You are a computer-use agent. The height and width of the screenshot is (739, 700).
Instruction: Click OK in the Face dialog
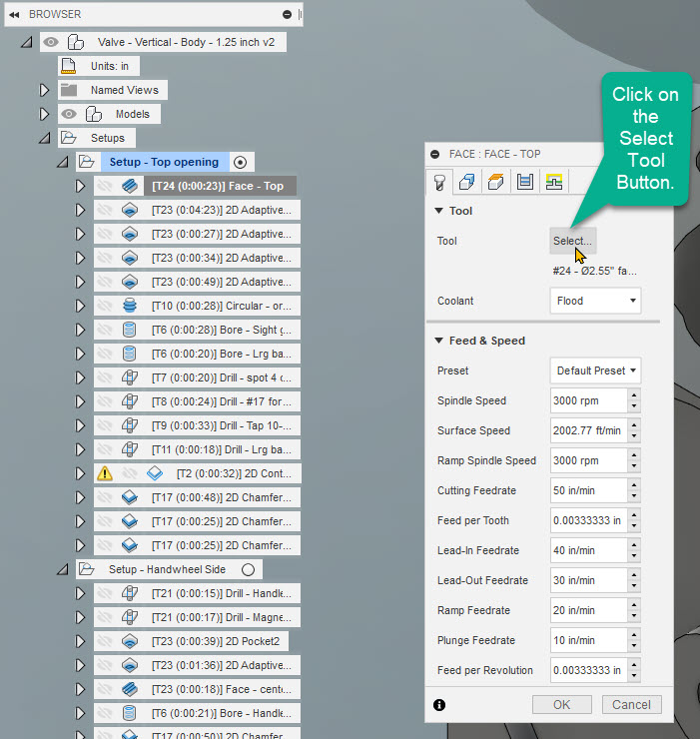562,705
